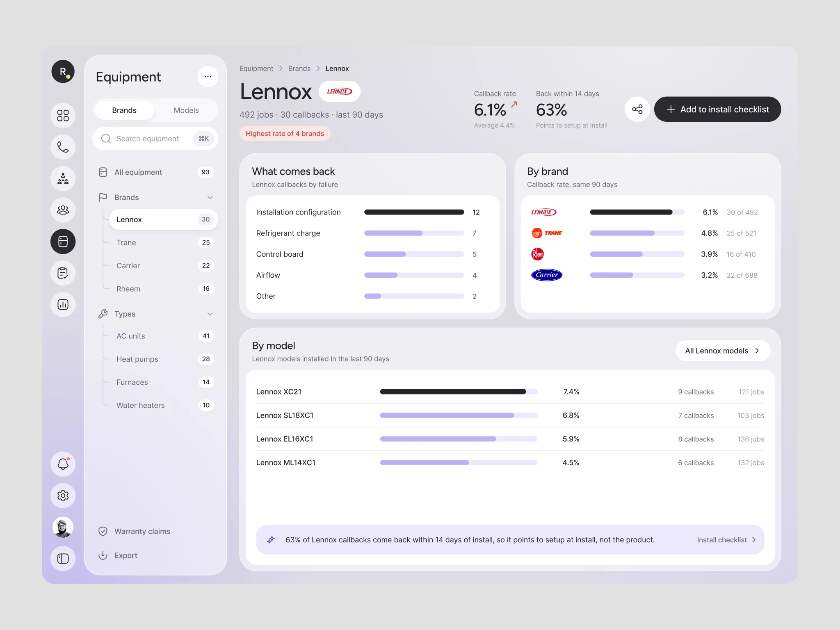Click the user profile photo avatar

[63, 527]
